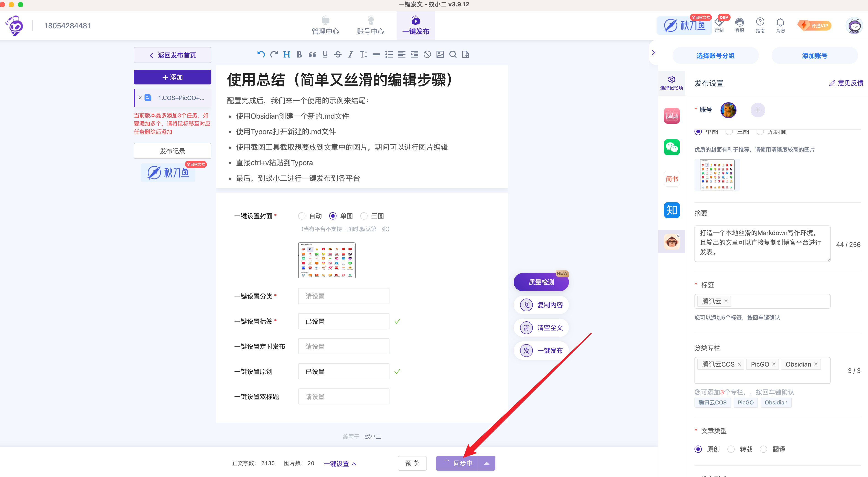Open the Bilibili platform icon in sidebar

pos(672,115)
